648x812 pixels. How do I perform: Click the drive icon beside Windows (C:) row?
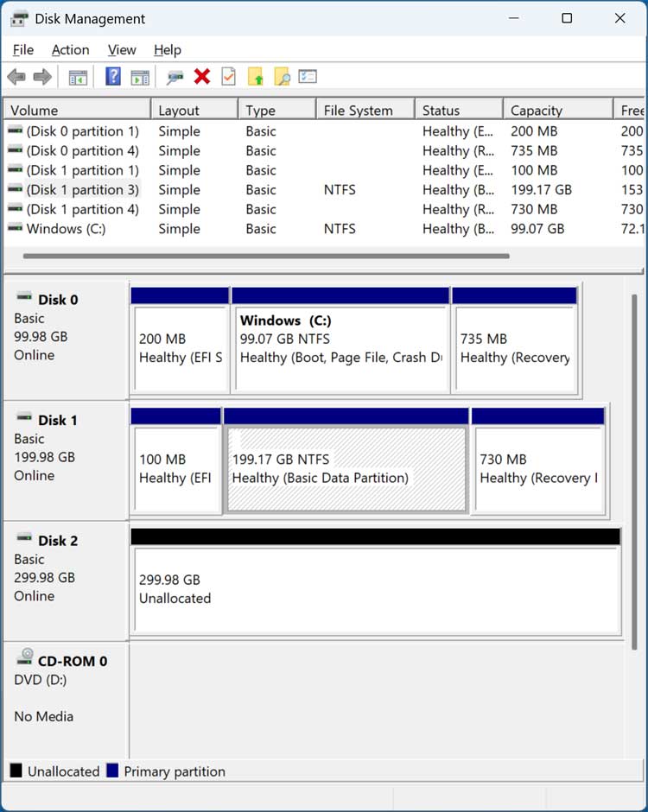click(x=15, y=227)
